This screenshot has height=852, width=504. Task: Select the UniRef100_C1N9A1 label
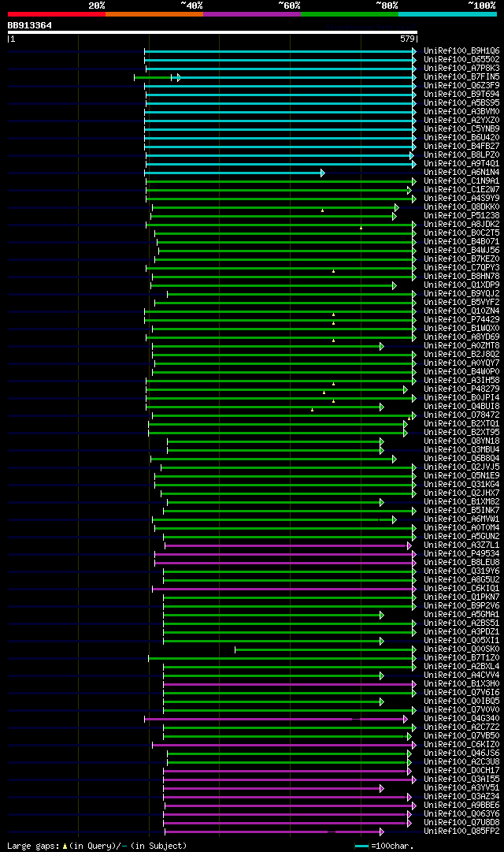(461, 181)
